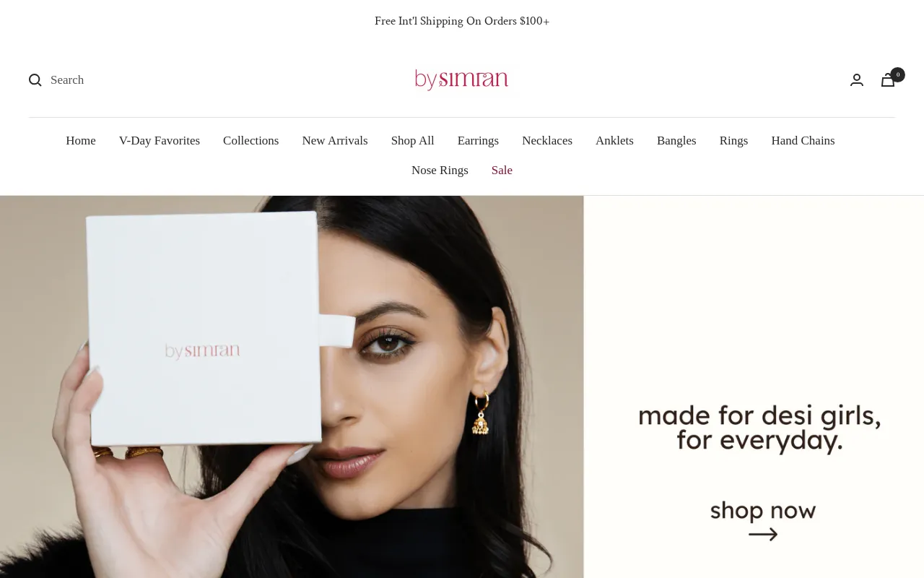Click the search magnifier icon
This screenshot has height=578, width=924.
(x=35, y=80)
